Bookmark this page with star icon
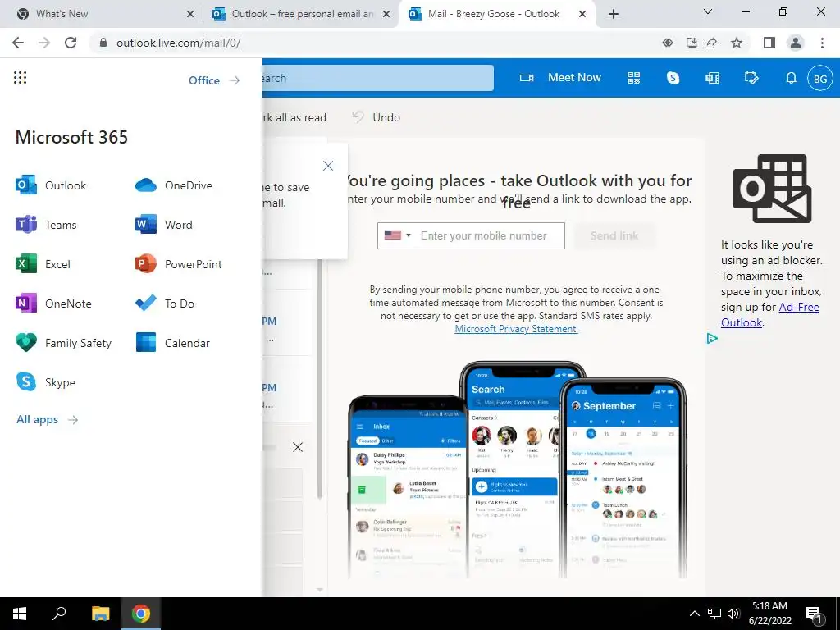Image resolution: width=840 pixels, height=630 pixels. pyautogui.click(x=737, y=43)
